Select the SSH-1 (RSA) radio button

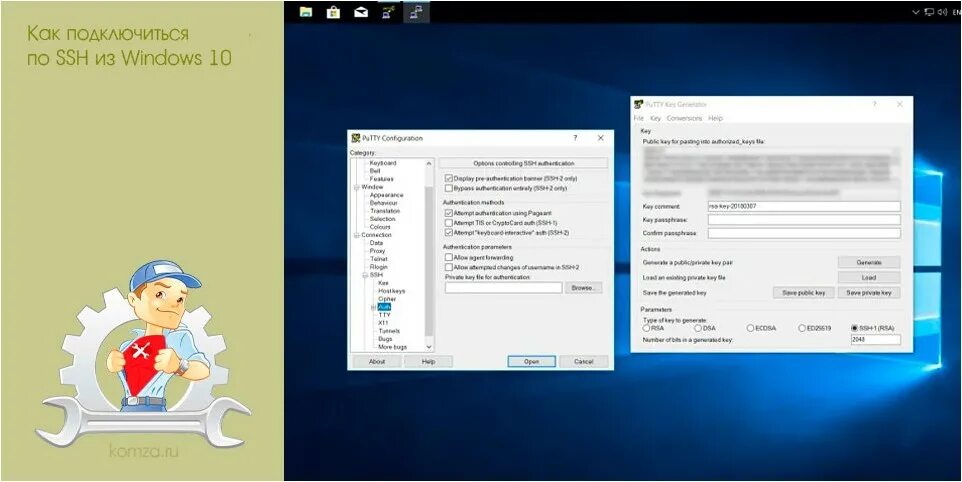click(855, 328)
